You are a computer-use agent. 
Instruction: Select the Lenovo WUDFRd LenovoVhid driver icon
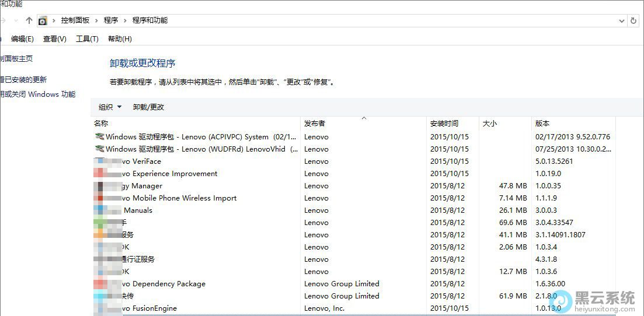click(x=99, y=149)
